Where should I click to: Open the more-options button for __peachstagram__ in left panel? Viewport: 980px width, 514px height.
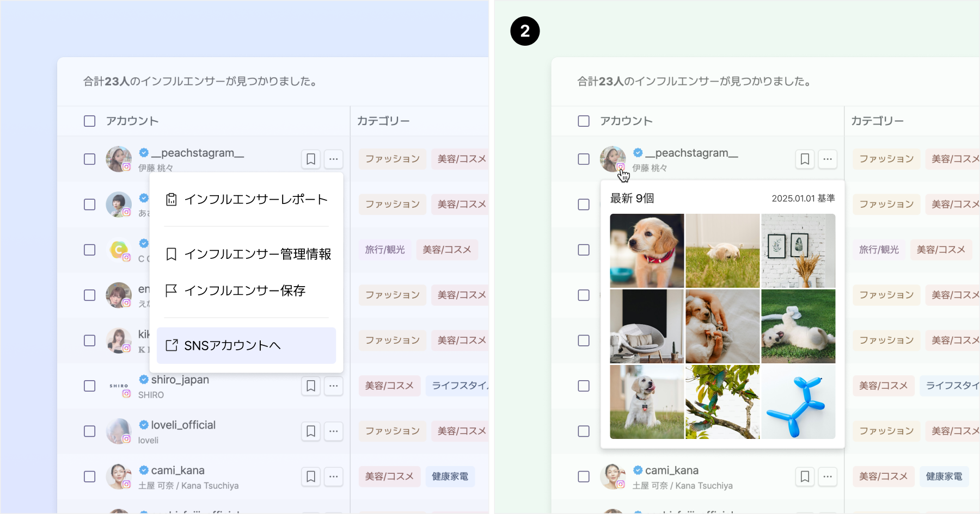point(334,159)
